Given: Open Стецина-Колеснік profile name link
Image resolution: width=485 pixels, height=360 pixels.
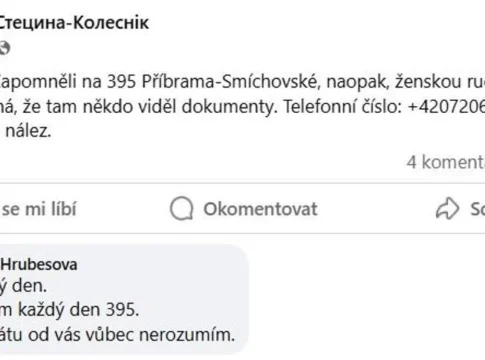Looking at the screenshot, I should [73, 23].
